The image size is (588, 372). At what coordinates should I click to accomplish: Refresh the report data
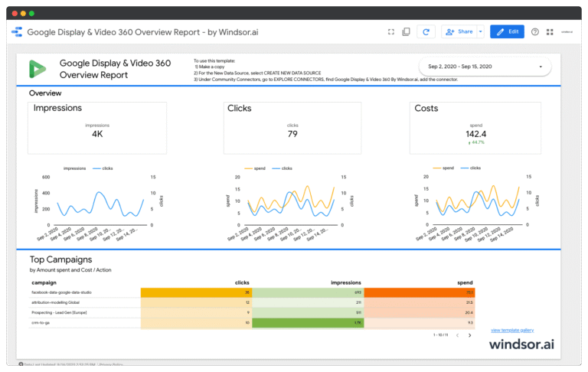[x=426, y=32]
